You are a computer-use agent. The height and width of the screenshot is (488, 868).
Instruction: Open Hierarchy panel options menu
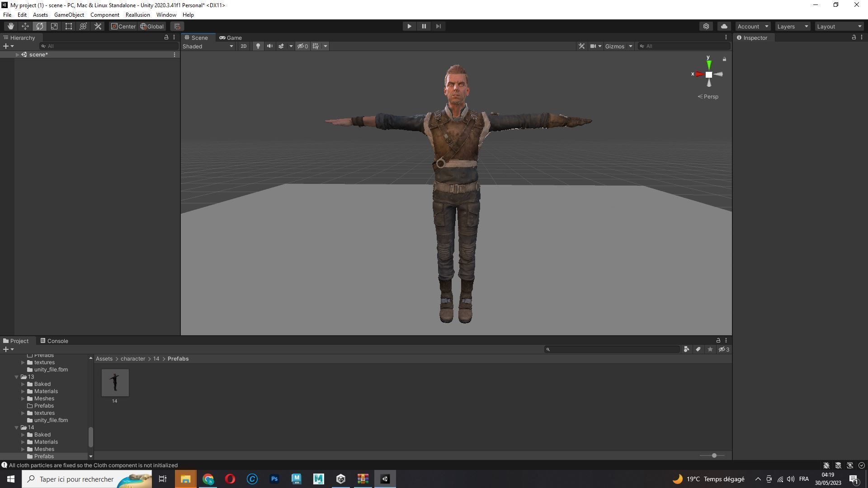(x=174, y=38)
